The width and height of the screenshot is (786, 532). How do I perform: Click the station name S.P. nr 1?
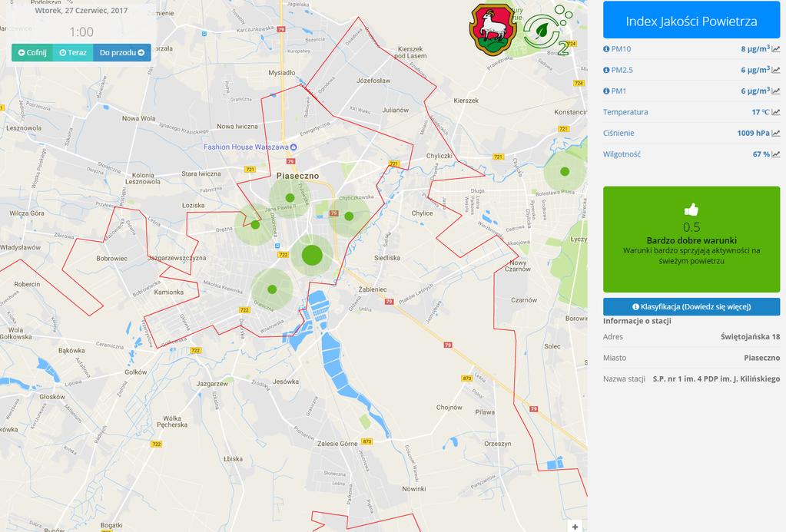716,378
